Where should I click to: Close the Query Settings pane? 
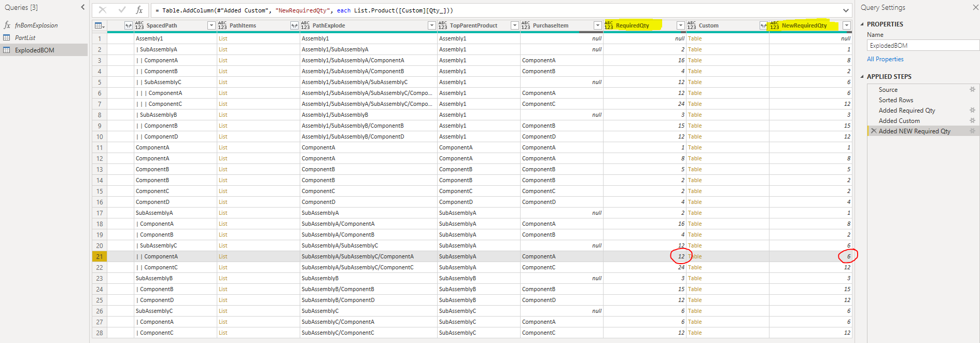(x=975, y=7)
